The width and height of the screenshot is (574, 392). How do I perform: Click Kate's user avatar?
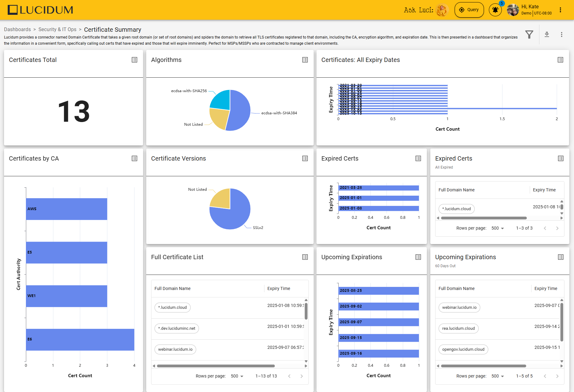click(513, 10)
